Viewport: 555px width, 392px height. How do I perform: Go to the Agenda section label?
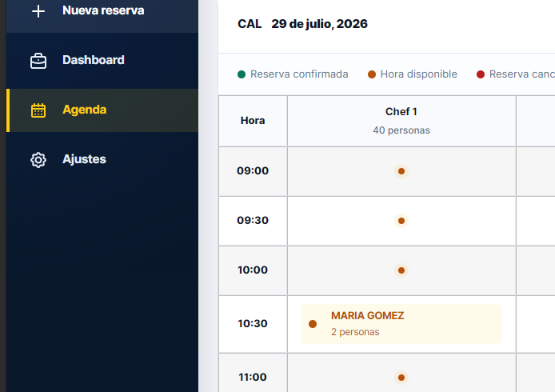tap(84, 110)
